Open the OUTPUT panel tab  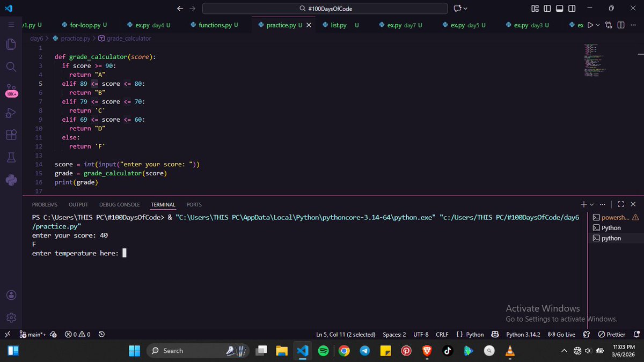click(x=78, y=204)
